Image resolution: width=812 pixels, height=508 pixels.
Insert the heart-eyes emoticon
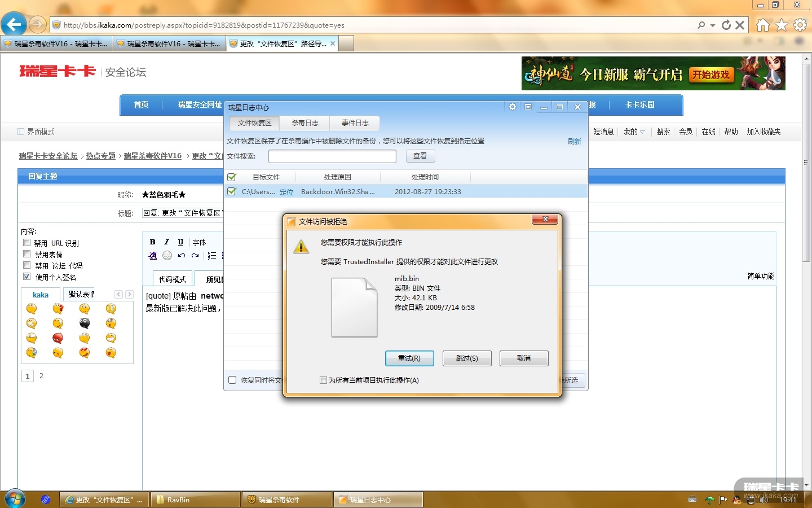point(85,353)
